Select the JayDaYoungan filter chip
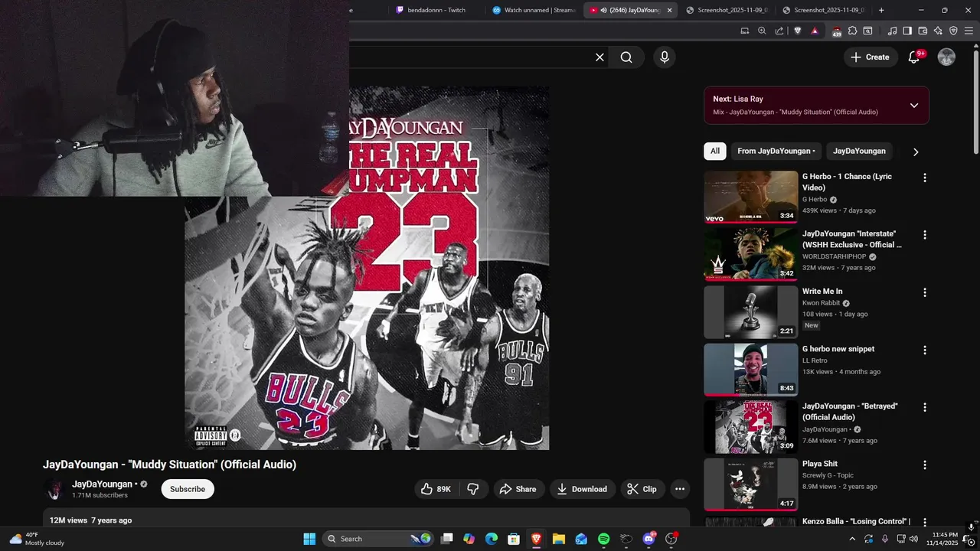 tap(859, 151)
